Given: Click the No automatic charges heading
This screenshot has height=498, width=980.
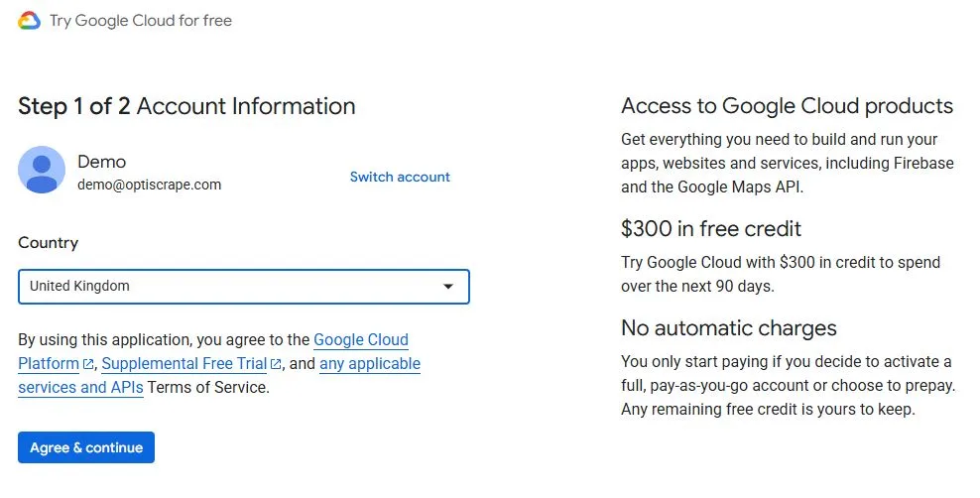Looking at the screenshot, I should (728, 328).
